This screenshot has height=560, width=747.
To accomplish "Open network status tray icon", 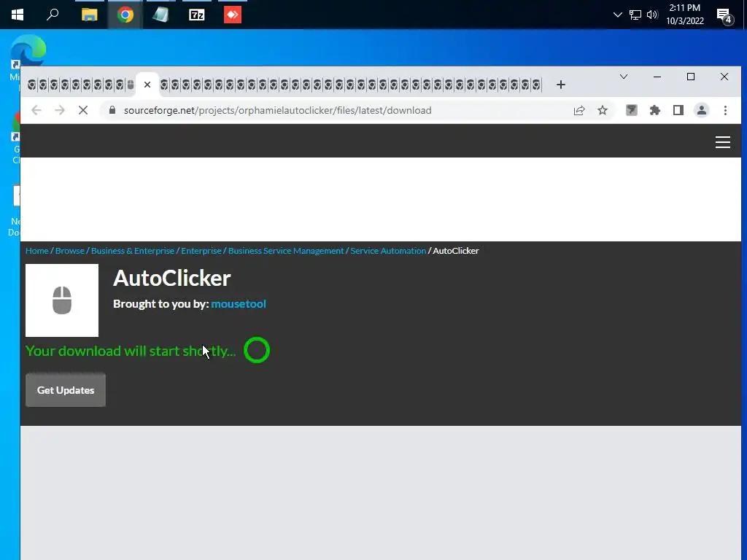I will pos(635,15).
